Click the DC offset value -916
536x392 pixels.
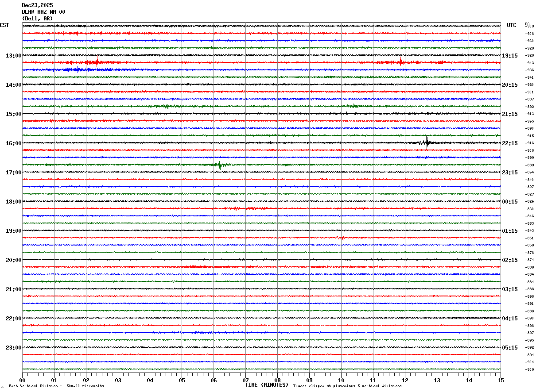tap(530, 143)
